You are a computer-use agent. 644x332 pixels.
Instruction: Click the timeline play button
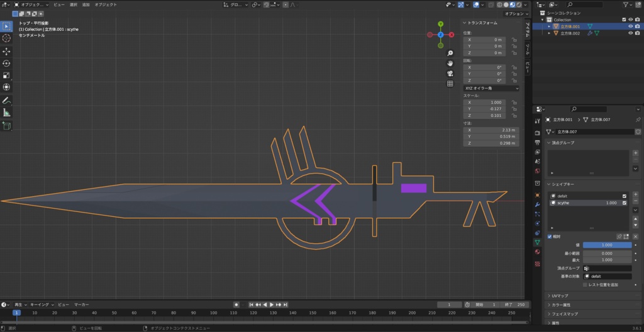[272, 304]
